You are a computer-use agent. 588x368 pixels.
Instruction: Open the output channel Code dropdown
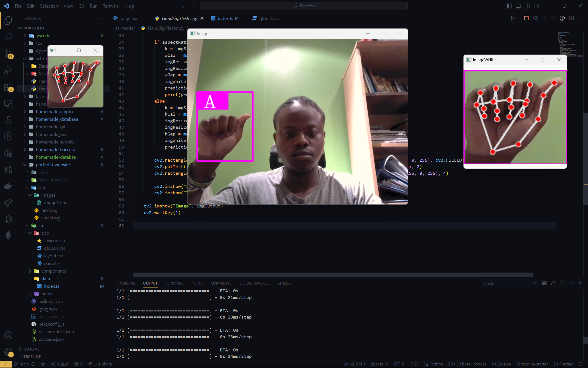click(x=509, y=283)
